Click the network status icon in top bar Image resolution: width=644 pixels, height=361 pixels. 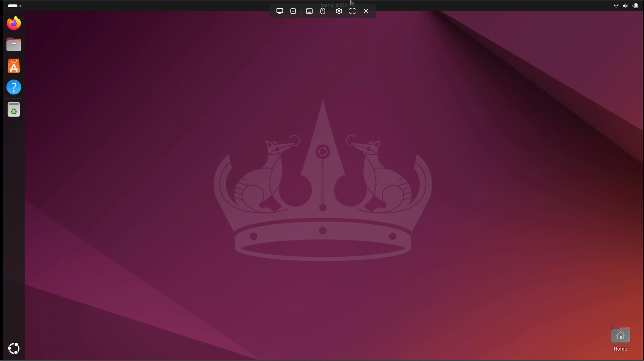(x=616, y=6)
